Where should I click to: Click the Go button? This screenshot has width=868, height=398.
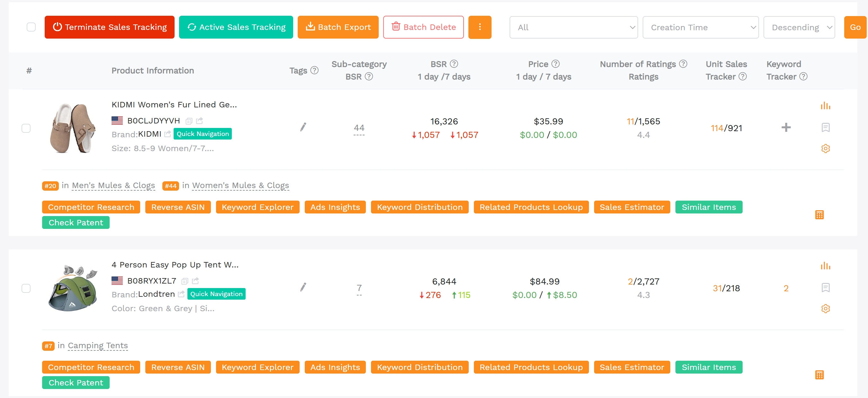[x=855, y=27]
